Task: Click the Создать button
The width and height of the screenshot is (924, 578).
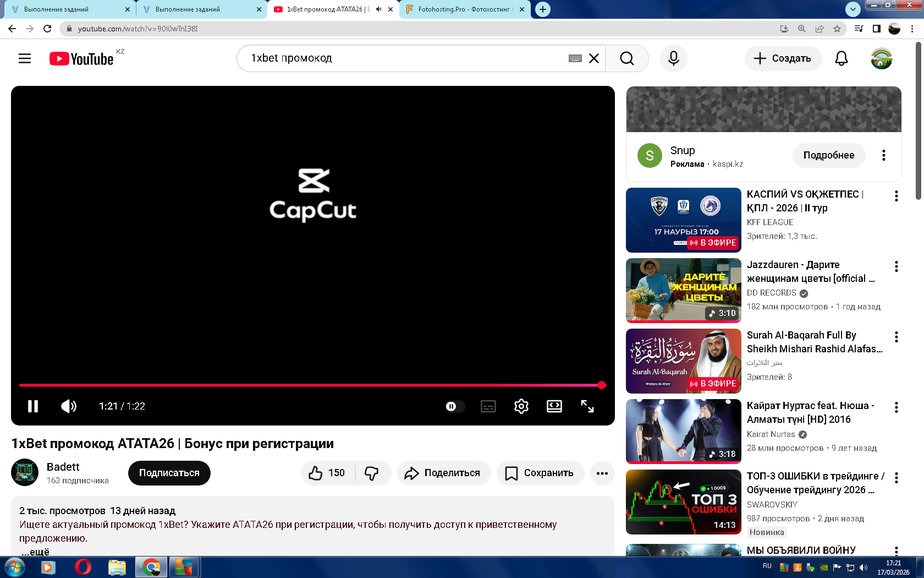Action: (783, 58)
